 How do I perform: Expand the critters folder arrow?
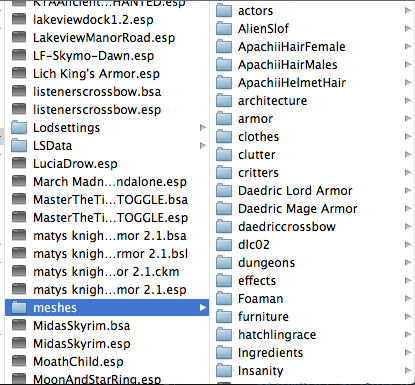pos(408,172)
